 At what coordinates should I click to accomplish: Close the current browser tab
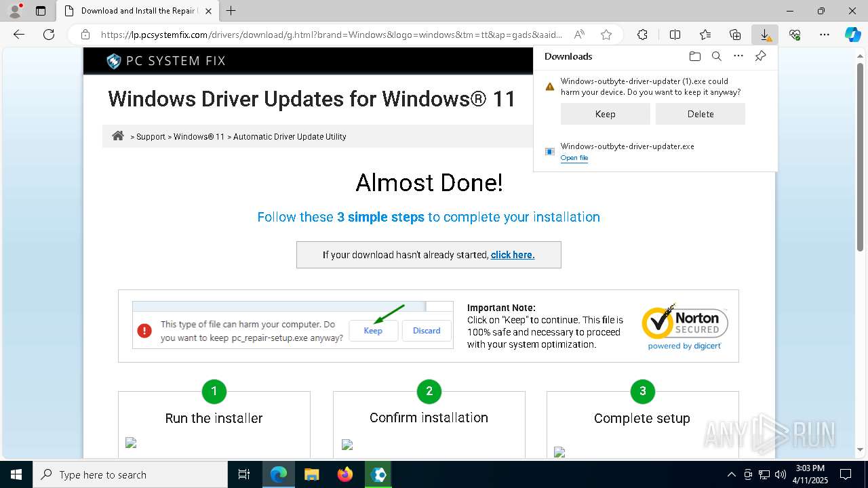click(208, 11)
